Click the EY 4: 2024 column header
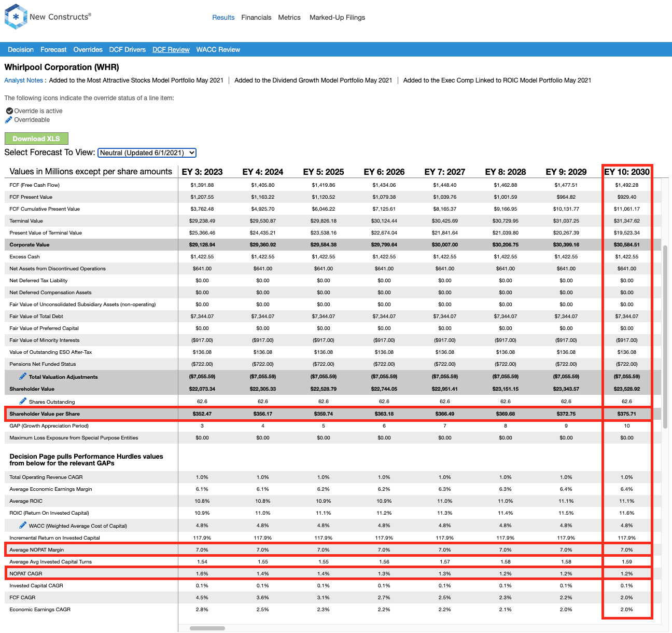 [x=263, y=172]
